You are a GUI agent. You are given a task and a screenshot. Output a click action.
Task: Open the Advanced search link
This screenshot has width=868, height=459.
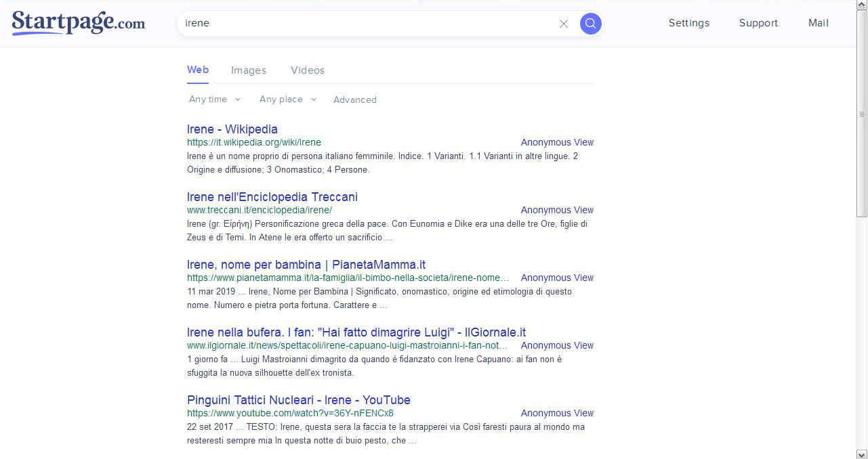[355, 100]
